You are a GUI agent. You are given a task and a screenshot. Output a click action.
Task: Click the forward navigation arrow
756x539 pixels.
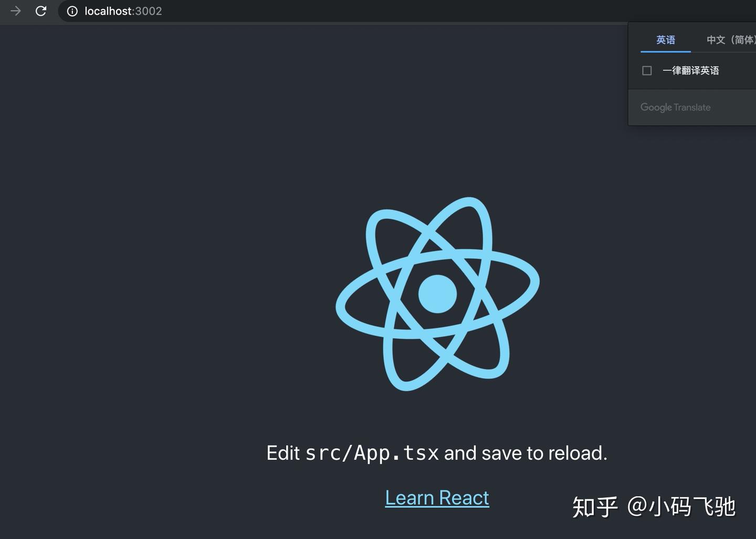point(15,11)
